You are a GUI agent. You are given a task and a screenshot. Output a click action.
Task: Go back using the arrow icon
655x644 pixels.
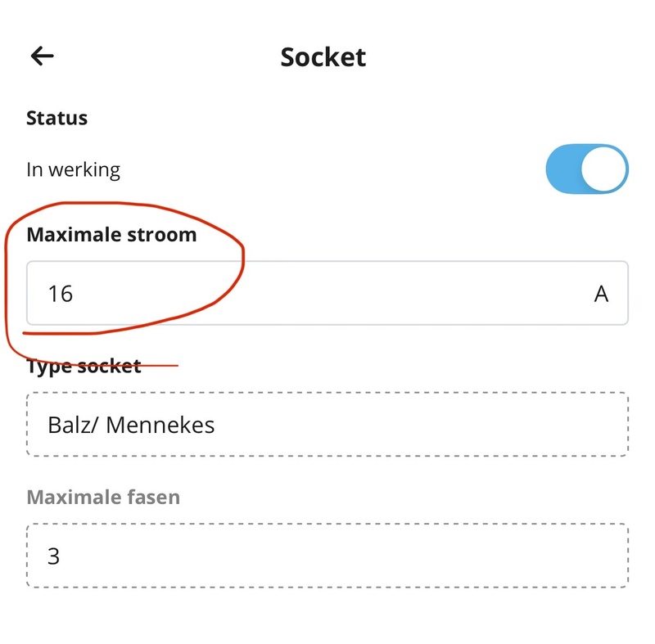43,56
